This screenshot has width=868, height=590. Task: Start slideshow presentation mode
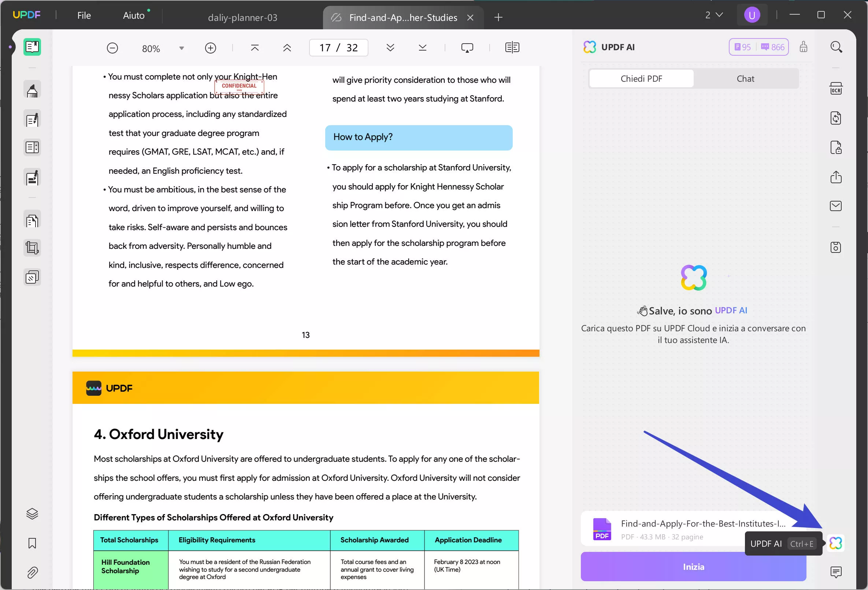click(x=467, y=48)
